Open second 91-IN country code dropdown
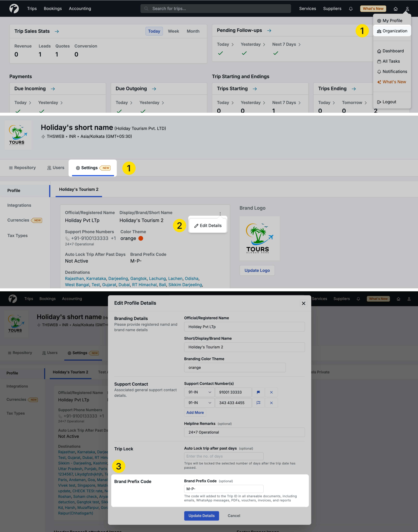The width and height of the screenshot is (418, 532). tap(199, 403)
